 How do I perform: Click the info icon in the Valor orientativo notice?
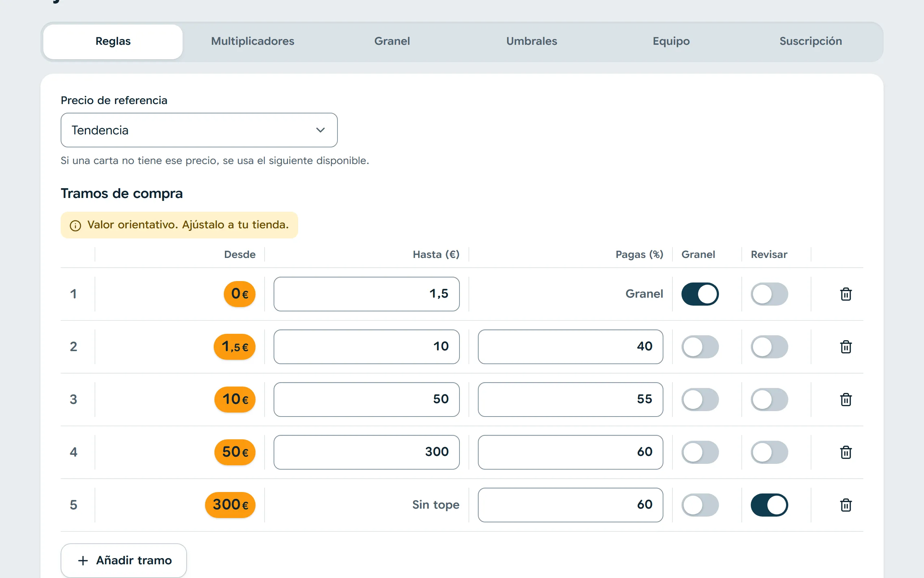coord(75,225)
